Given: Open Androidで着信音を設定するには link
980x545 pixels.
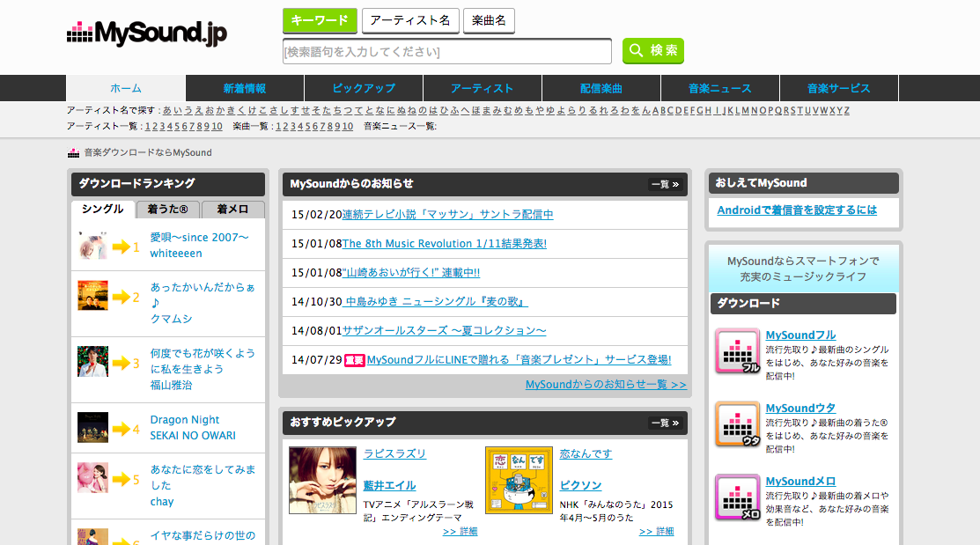Looking at the screenshot, I should [x=797, y=210].
